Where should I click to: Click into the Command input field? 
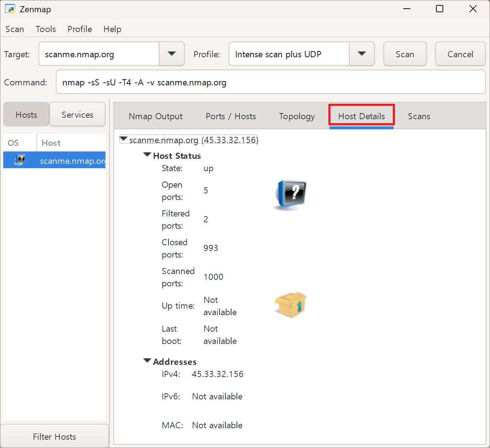tap(271, 82)
